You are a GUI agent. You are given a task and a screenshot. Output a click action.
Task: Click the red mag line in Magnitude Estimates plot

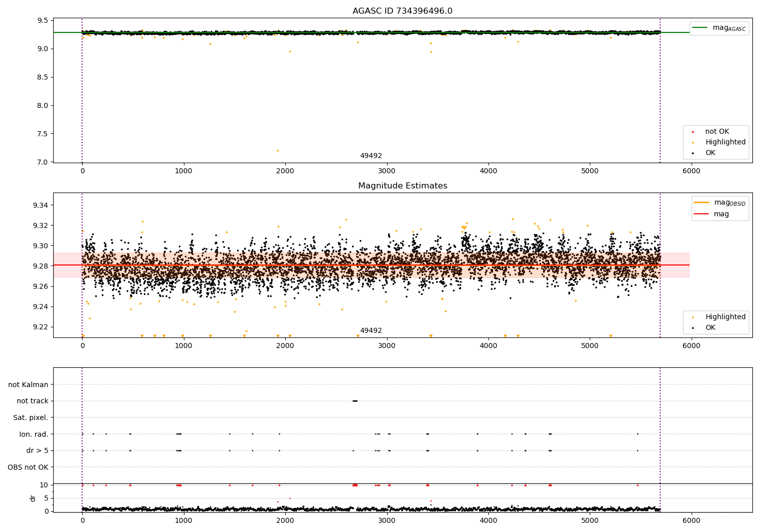pyautogui.click(x=371, y=265)
